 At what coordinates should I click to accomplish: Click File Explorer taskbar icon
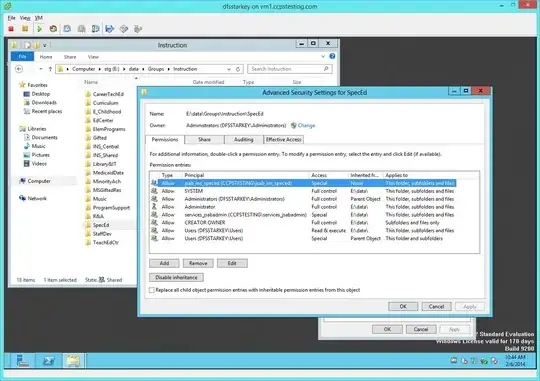click(73, 361)
